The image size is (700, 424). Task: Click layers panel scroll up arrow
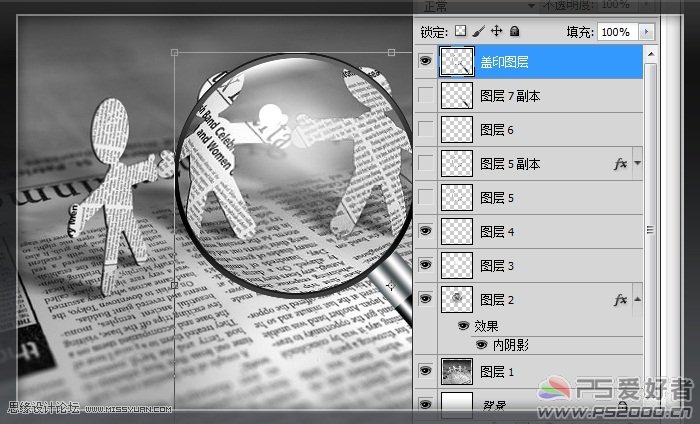(651, 54)
